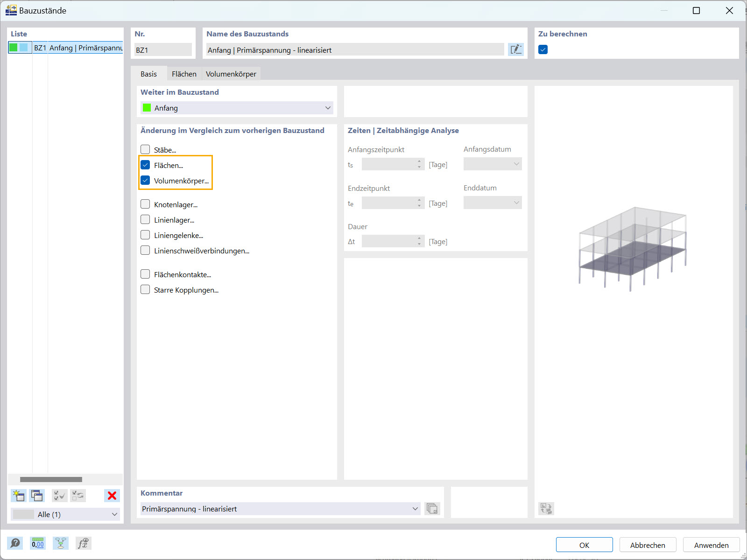Click the green color swatch for BZ1
The height and width of the screenshot is (560, 747).
pos(14,48)
